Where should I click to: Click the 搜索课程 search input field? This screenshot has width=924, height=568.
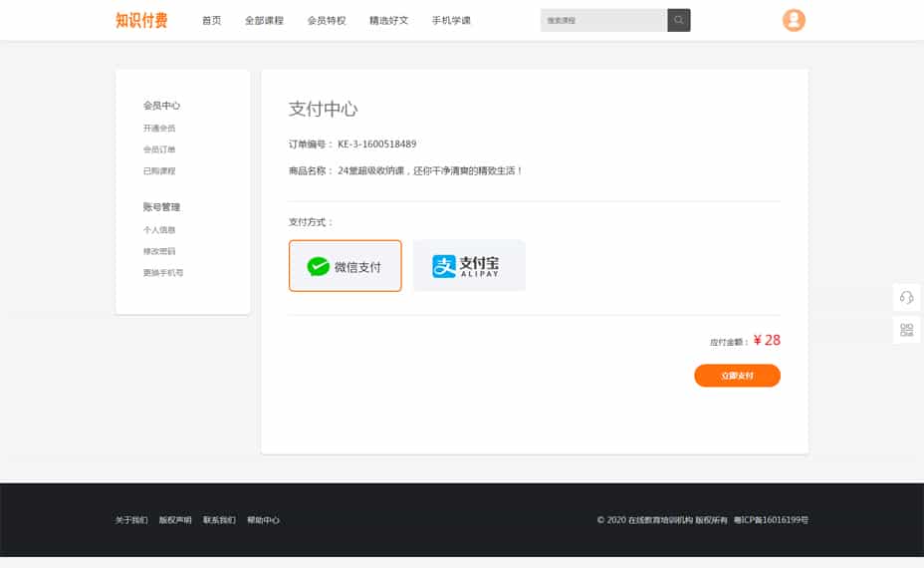coord(603,20)
